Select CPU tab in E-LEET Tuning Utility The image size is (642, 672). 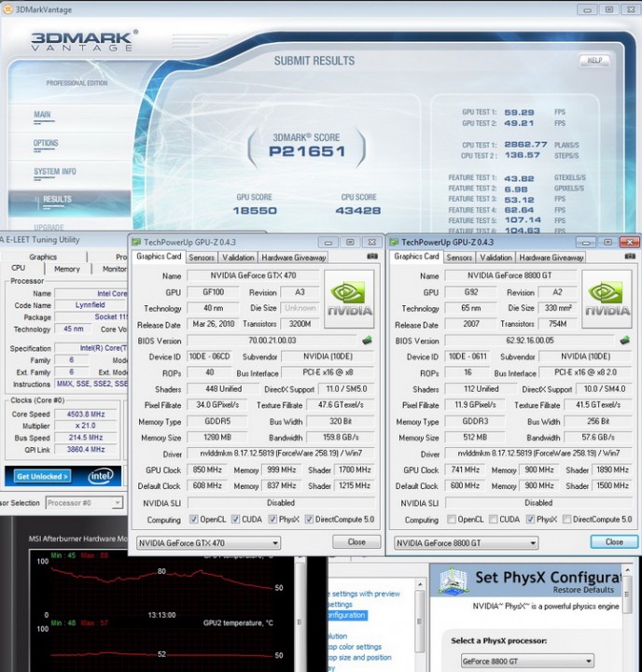click(x=19, y=268)
